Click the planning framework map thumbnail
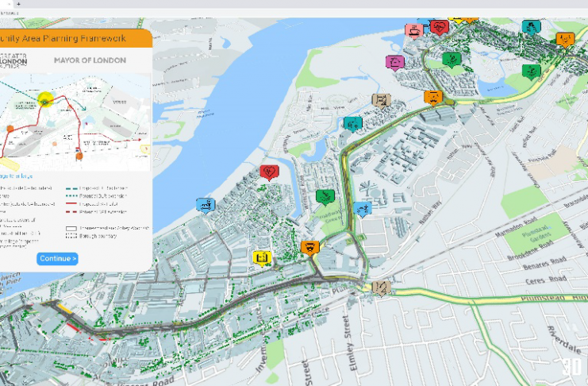Image resolution: width=588 pixels, height=386 pixels. coord(75,122)
